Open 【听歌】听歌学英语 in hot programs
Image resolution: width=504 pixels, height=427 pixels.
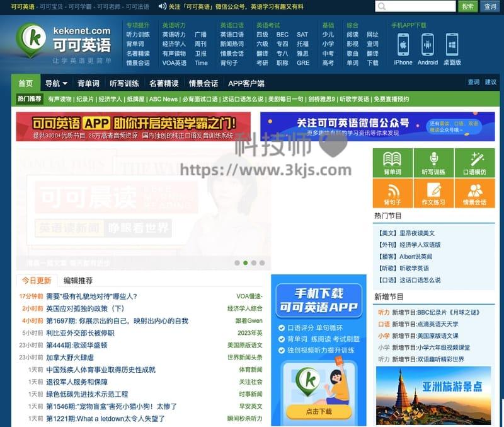coord(403,268)
